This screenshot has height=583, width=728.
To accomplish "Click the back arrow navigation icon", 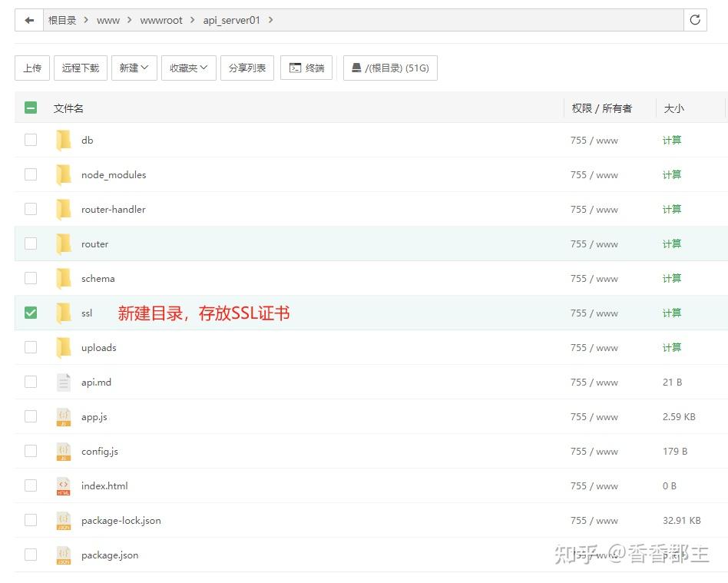I will (29, 19).
